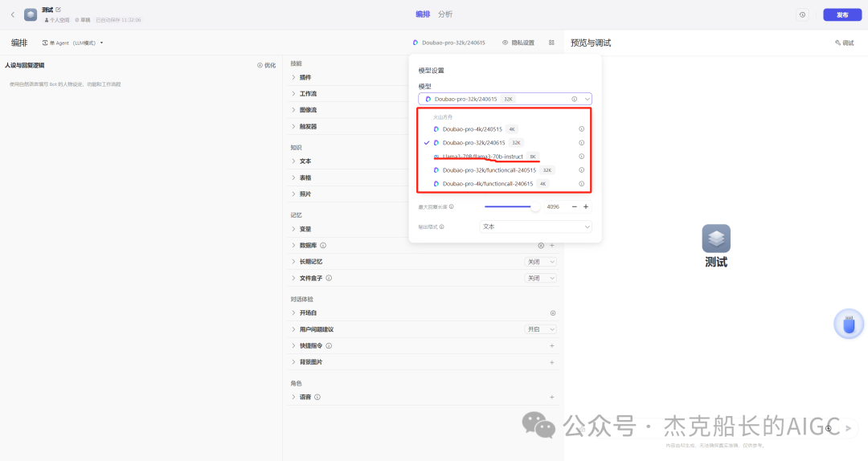Open the selected model Doubao-pro-32k/240615 combo box
The height and width of the screenshot is (461, 868).
click(x=505, y=99)
